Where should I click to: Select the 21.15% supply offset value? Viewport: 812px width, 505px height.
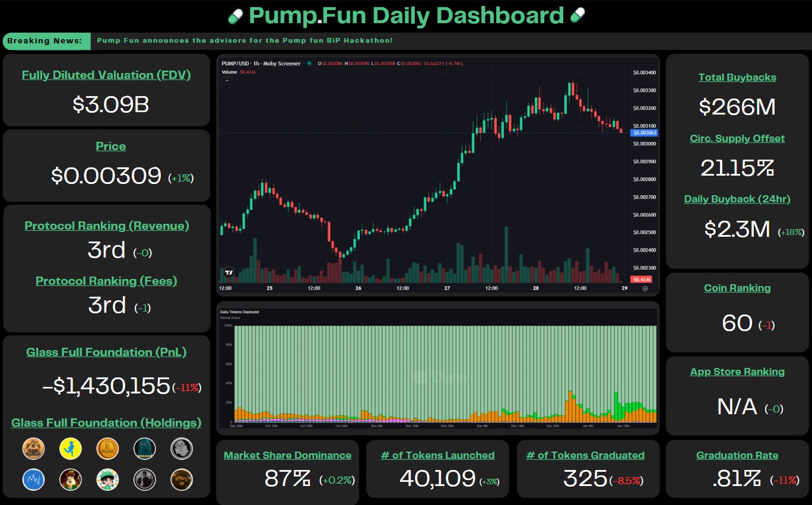click(737, 169)
